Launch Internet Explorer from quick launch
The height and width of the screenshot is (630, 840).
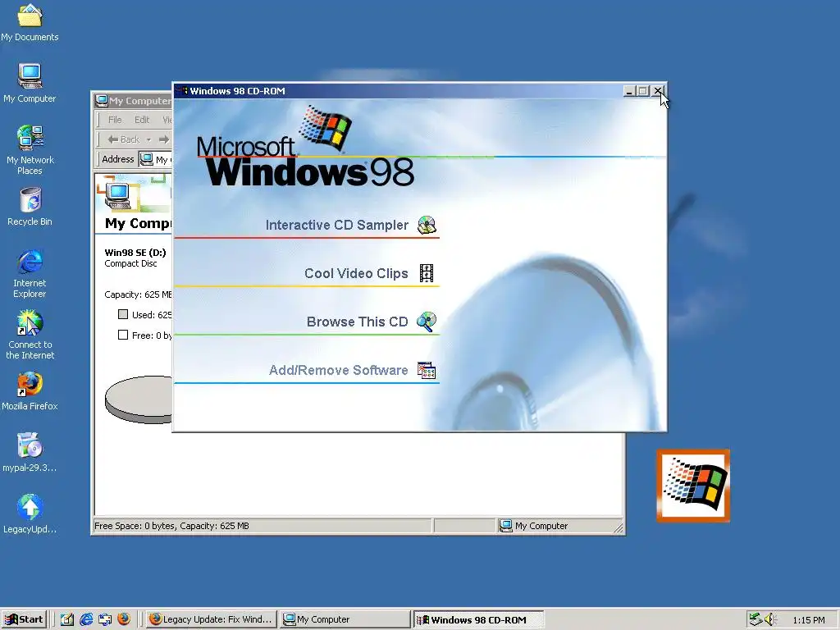click(x=86, y=619)
